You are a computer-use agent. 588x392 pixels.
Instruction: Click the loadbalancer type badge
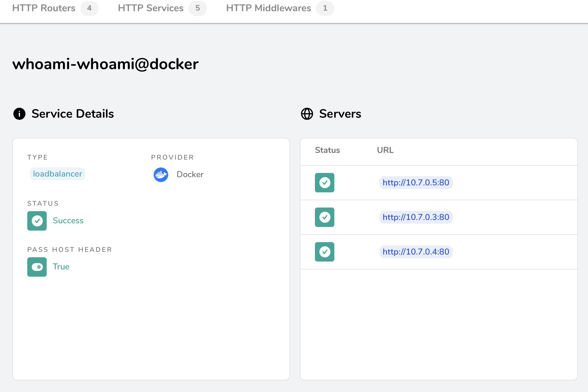(57, 174)
